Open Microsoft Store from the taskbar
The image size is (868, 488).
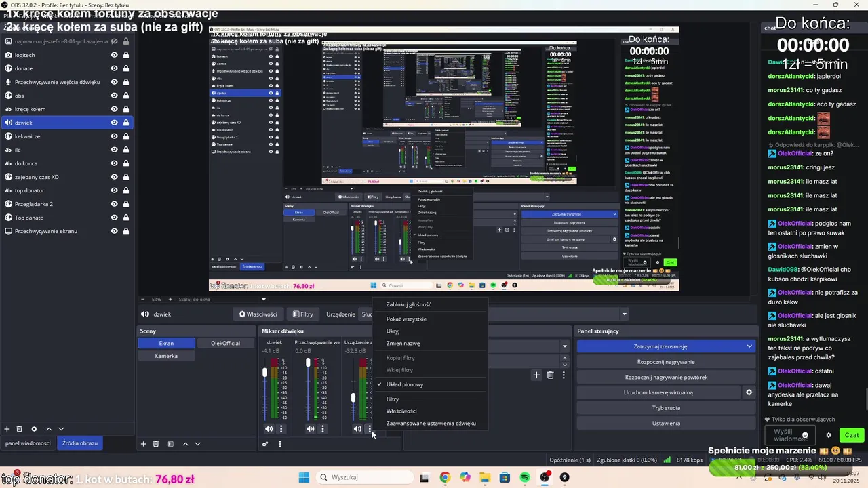pyautogui.click(x=505, y=477)
